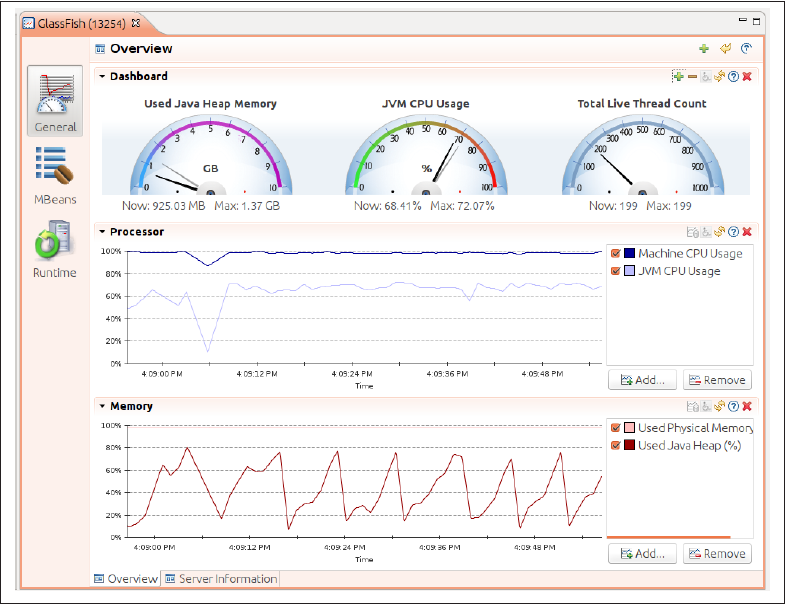Remove the Memory section with red X
Viewport: 787px width, 605px height.
[747, 406]
